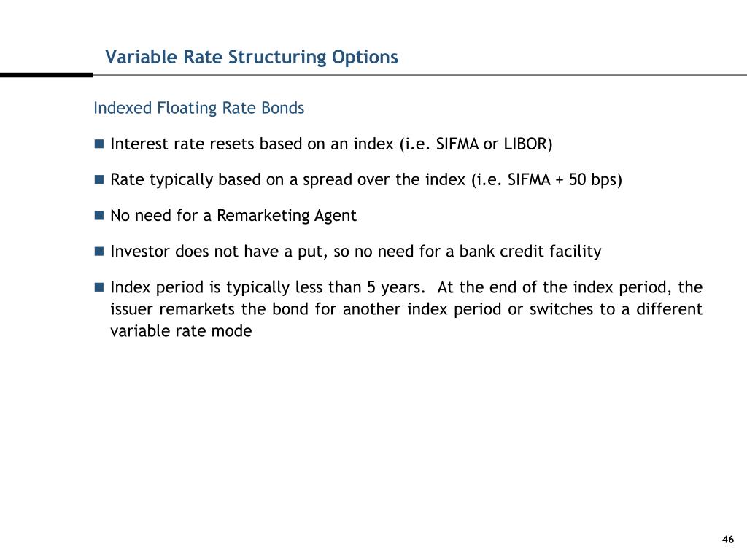Click the bullet before Index period is typically
The height and width of the screenshot is (560, 747).
[99, 287]
